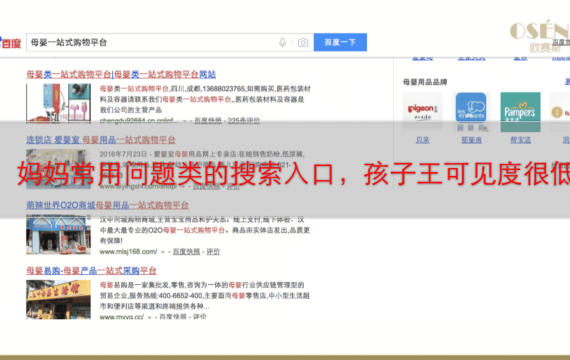Open 百度快照 for the chengdu result
Screen dimensions: 570x360
click(x=208, y=120)
